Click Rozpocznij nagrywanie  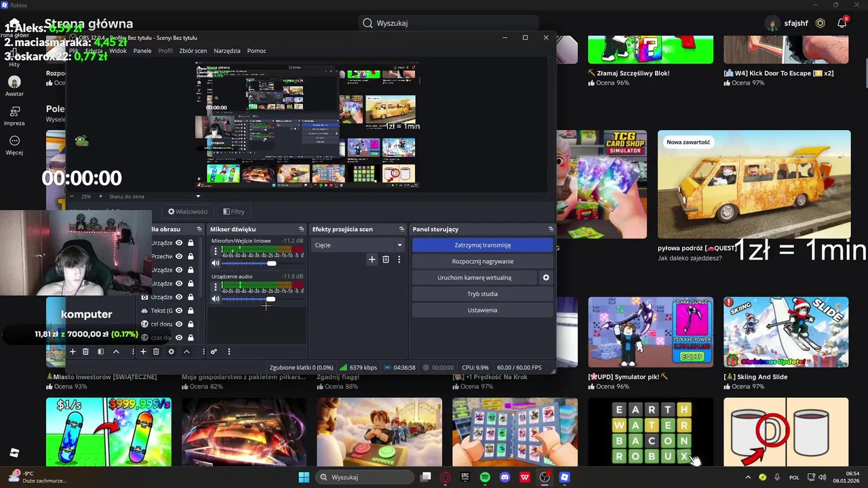click(x=483, y=261)
